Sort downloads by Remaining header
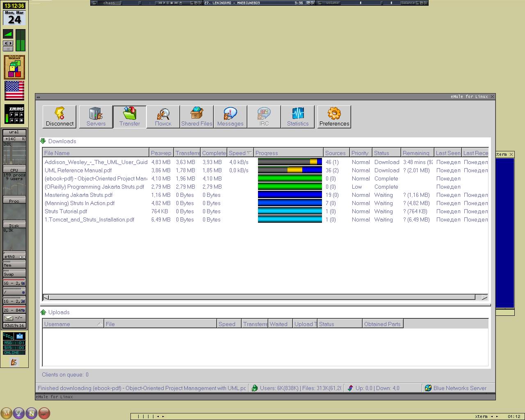Screen dimensions: 525x420 point(417,153)
